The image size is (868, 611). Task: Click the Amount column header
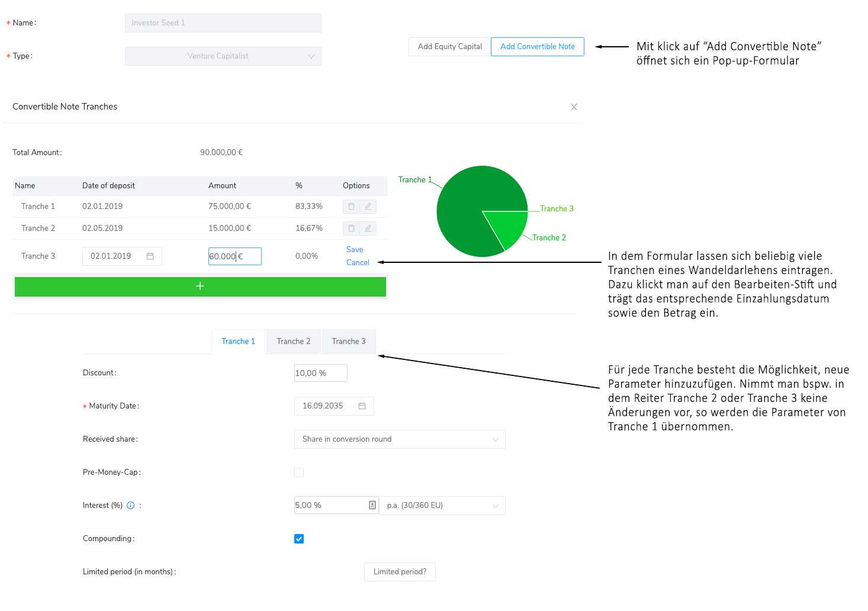223,186
